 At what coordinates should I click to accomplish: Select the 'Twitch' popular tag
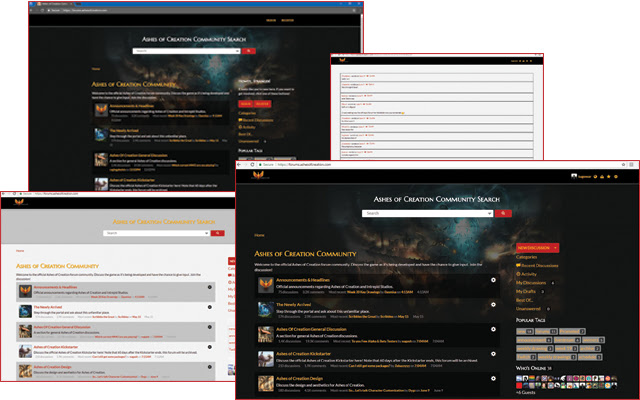point(526,357)
